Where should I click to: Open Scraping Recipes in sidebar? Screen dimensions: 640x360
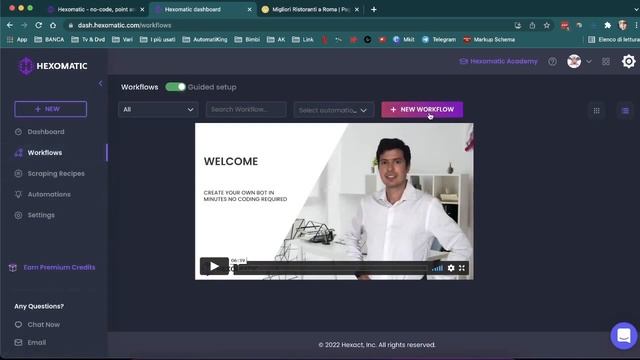tap(56, 173)
